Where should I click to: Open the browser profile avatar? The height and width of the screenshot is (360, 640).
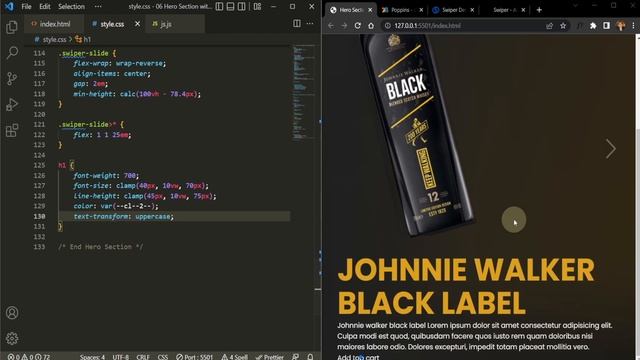coord(621,26)
